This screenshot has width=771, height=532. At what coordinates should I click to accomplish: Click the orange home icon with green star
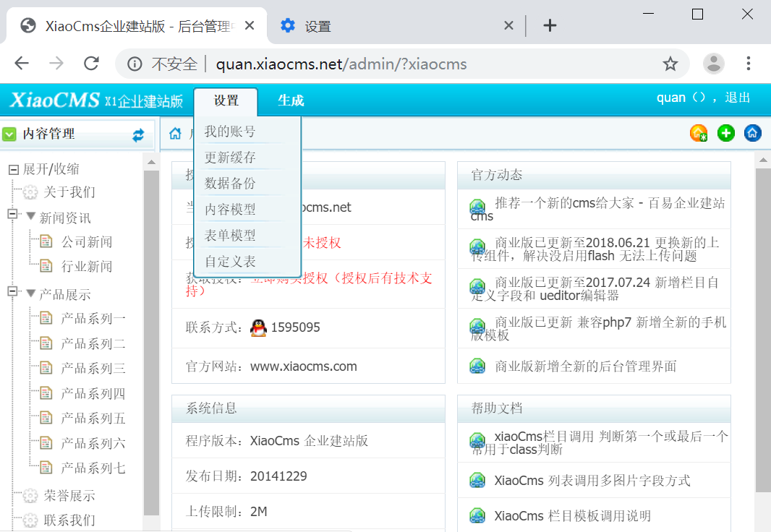(x=699, y=133)
